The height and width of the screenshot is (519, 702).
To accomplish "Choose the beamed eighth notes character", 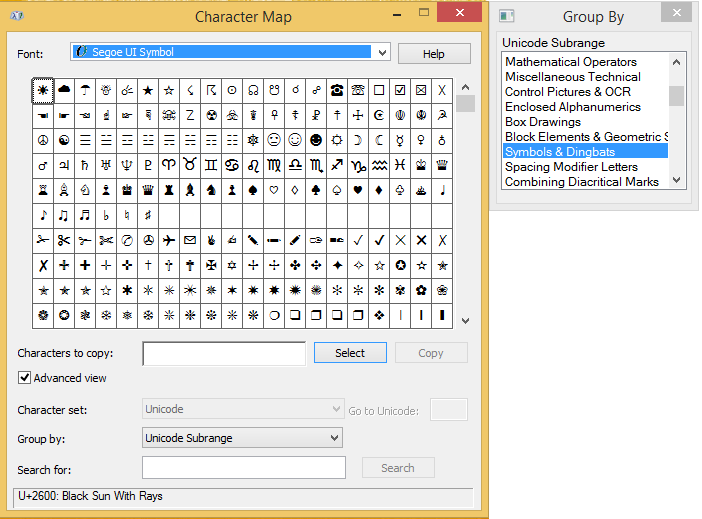I will coord(64,215).
